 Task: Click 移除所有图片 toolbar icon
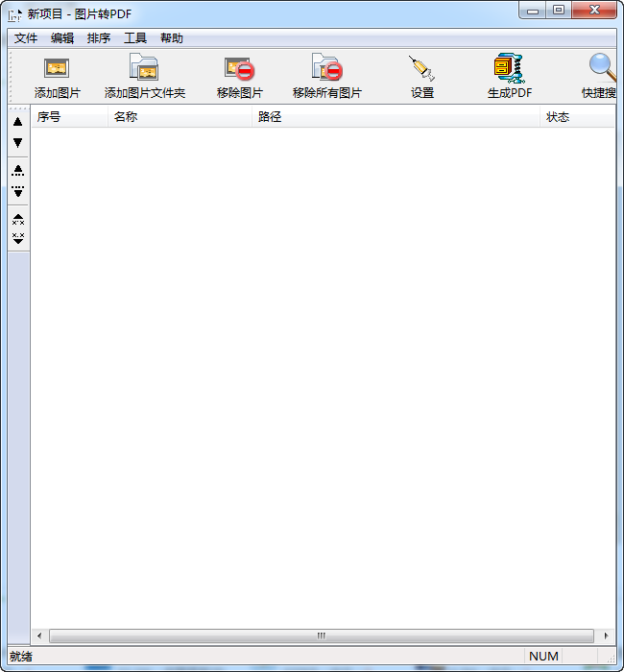coord(327,67)
